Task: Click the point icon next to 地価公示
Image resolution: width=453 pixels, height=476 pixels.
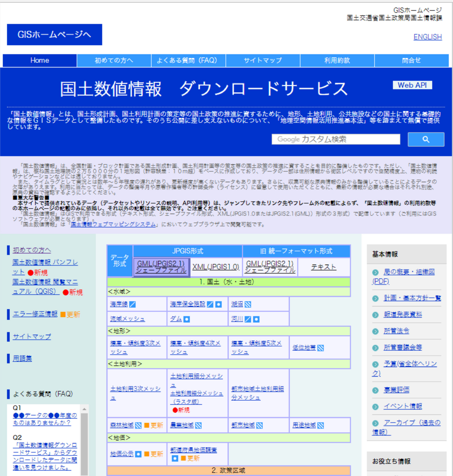Action: pos(138,454)
